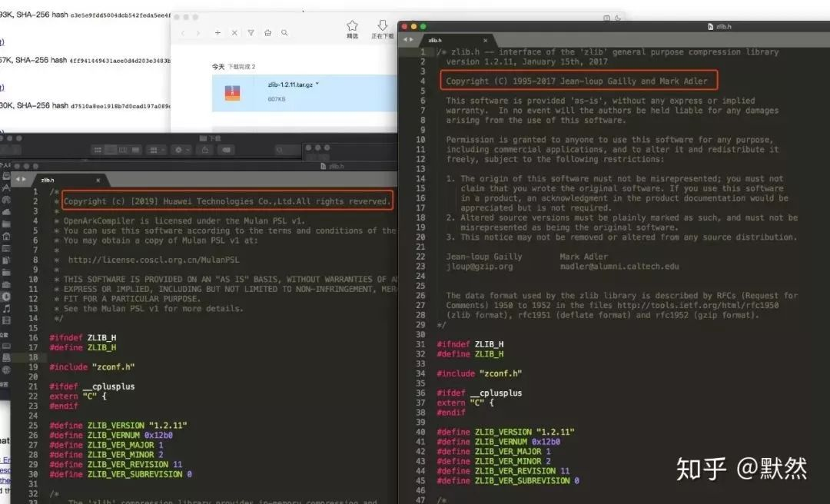Image resolution: width=830 pixels, height=504 pixels.
Task: Click line 2 Huawei copyright text
Action: click(227, 201)
